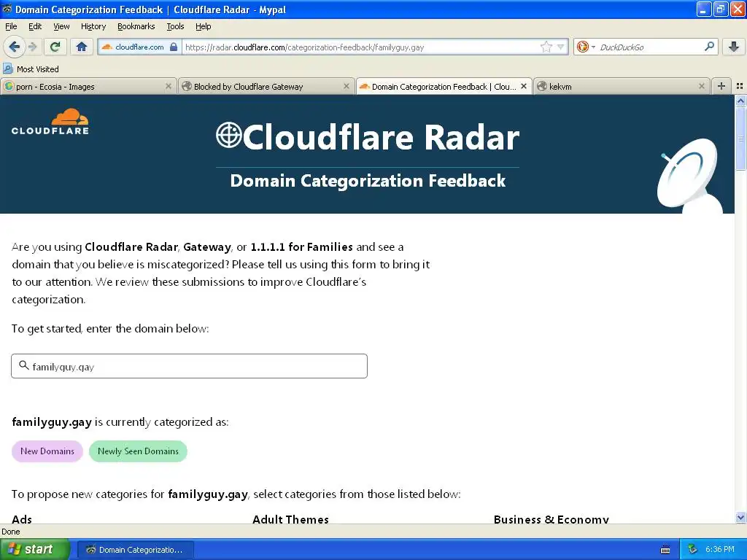This screenshot has width=747, height=560.
Task: Click the Adult Themes category heading
Action: coord(290,519)
